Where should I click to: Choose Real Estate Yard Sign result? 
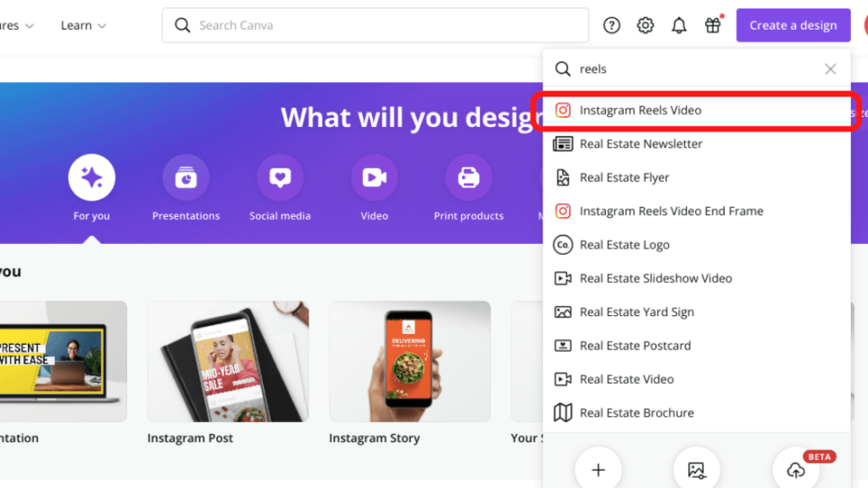coord(697,312)
